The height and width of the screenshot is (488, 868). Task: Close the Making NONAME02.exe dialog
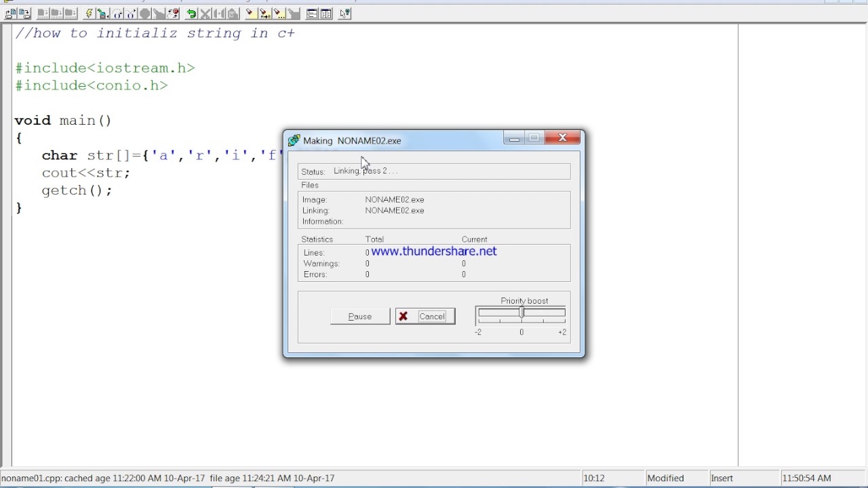pyautogui.click(x=562, y=138)
